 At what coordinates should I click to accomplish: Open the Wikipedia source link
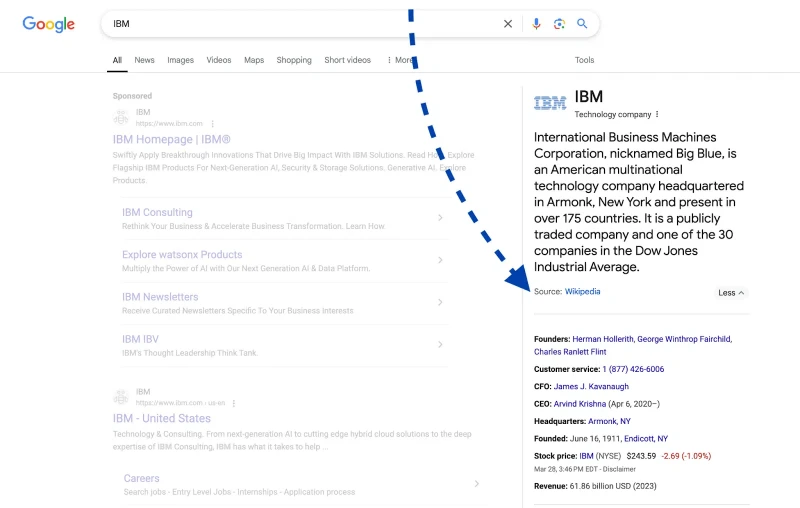coord(583,292)
